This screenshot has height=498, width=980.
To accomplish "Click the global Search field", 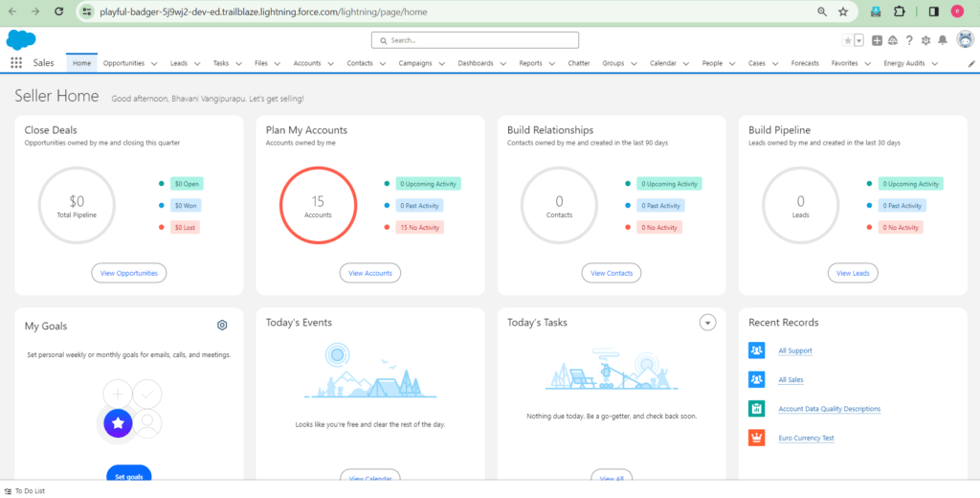I will click(475, 40).
